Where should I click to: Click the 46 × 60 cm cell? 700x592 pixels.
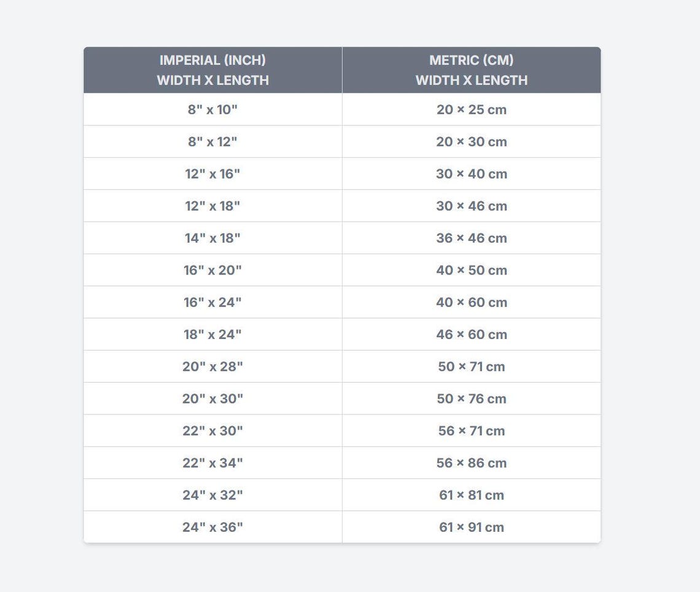[x=472, y=335]
